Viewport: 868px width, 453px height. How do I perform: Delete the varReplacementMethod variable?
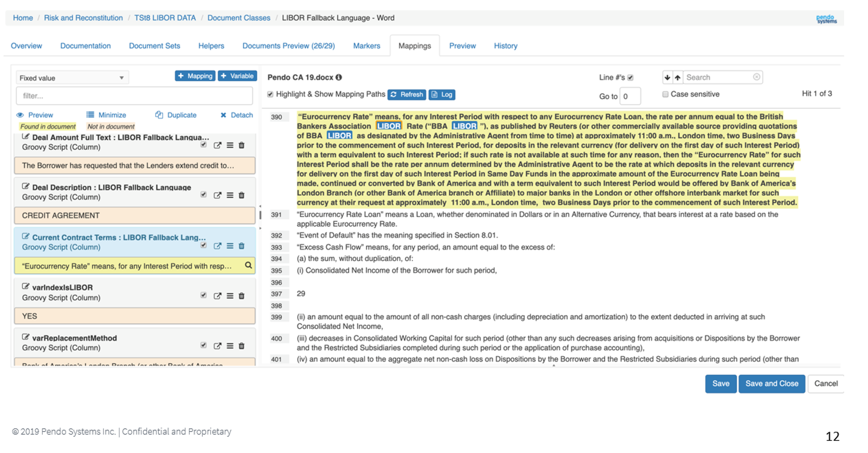242,346
